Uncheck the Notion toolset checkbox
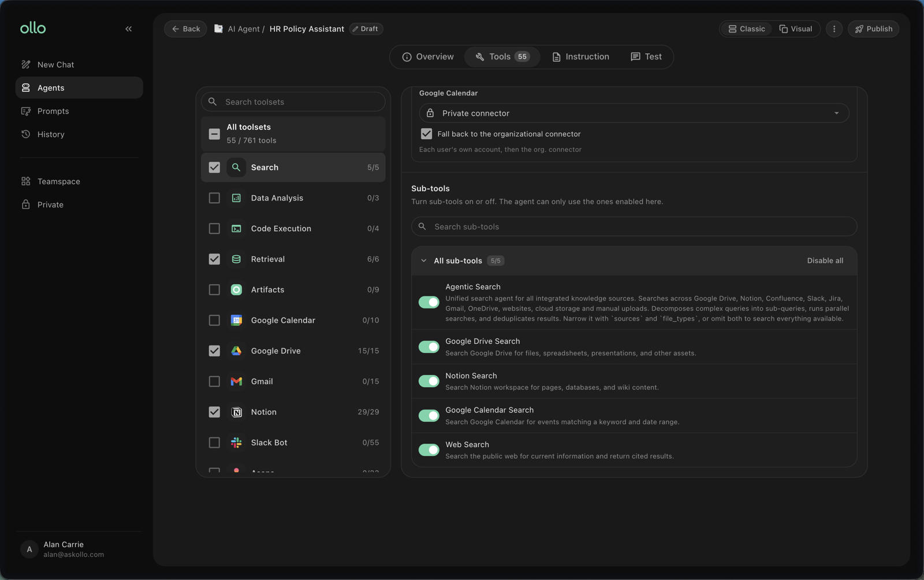This screenshot has width=924, height=580. click(214, 412)
